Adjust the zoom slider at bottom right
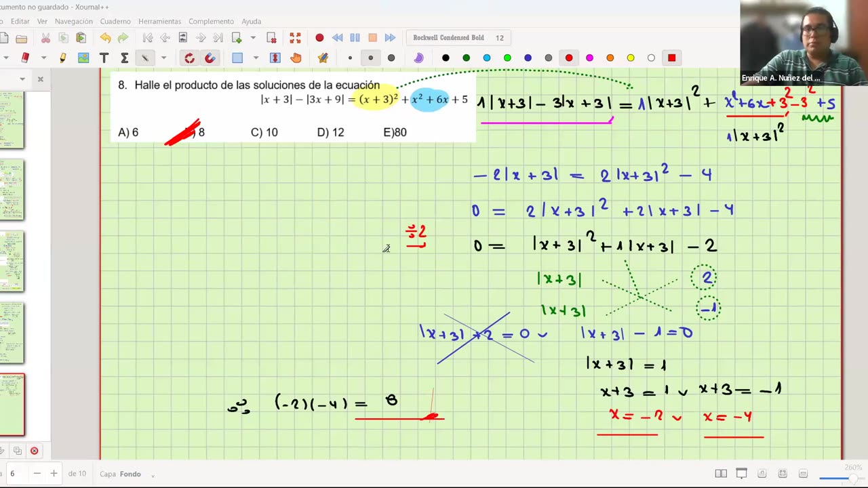Image resolution: width=868 pixels, height=488 pixels. 841,479
